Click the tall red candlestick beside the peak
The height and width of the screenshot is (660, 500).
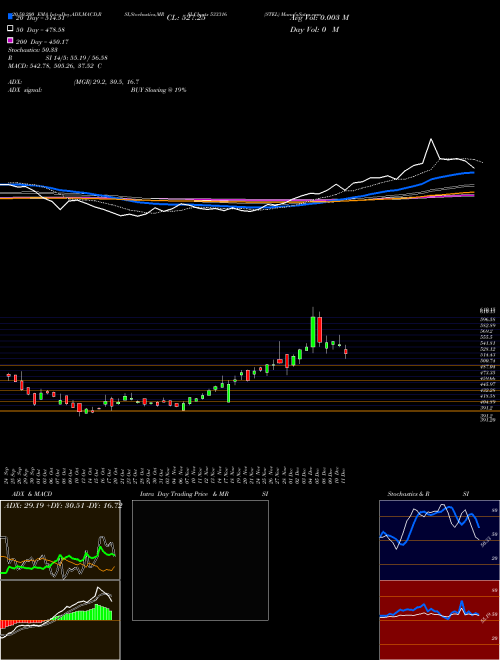319,330
